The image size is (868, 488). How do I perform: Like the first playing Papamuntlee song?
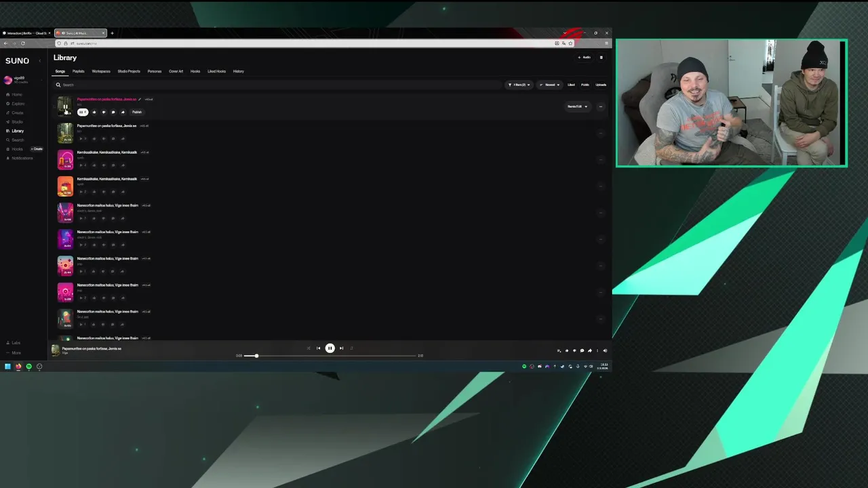coord(94,112)
